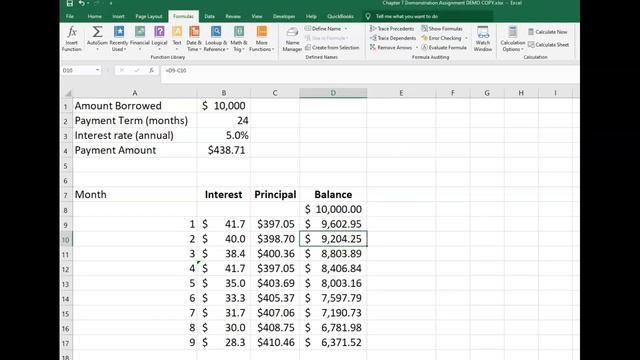Switch to the Help tab
The height and width of the screenshot is (360, 640).
pos(311,16)
